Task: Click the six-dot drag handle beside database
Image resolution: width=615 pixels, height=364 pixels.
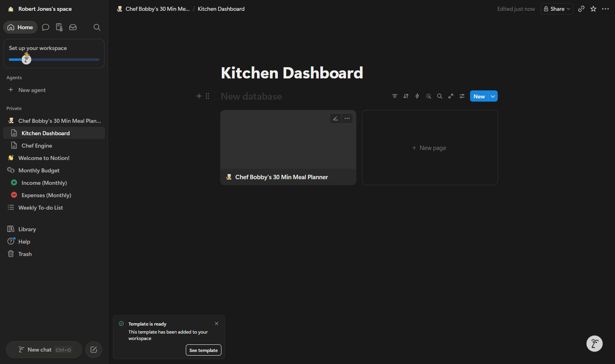Action: click(207, 96)
